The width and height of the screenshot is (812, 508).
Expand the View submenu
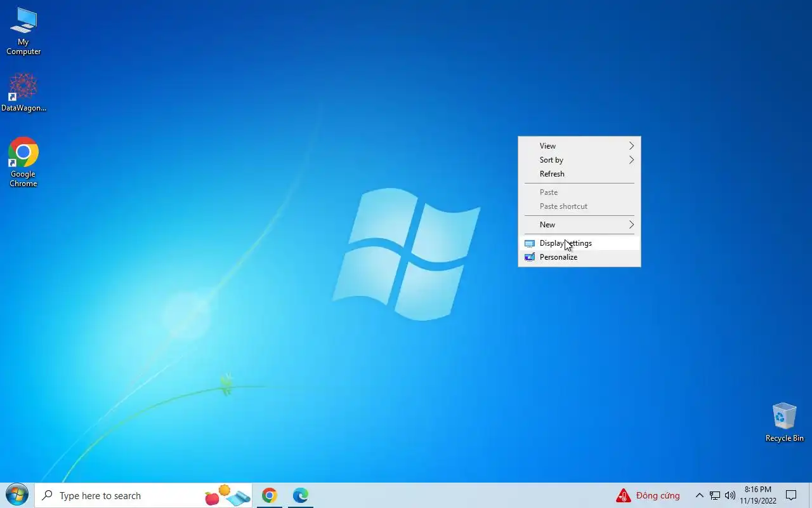[x=579, y=146]
